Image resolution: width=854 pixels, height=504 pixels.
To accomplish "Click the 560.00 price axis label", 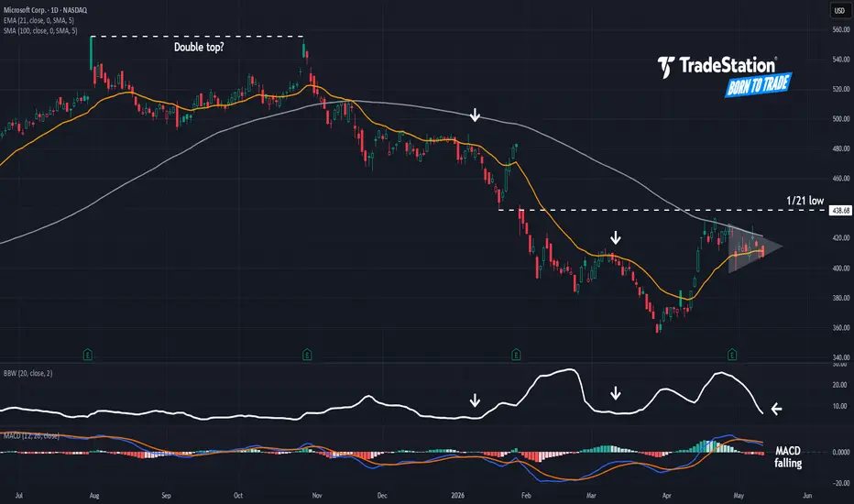I will pos(841,30).
